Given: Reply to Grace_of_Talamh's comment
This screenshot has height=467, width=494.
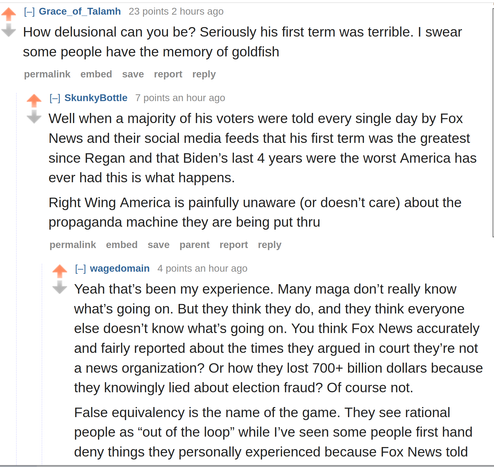Looking at the screenshot, I should [x=204, y=74].
